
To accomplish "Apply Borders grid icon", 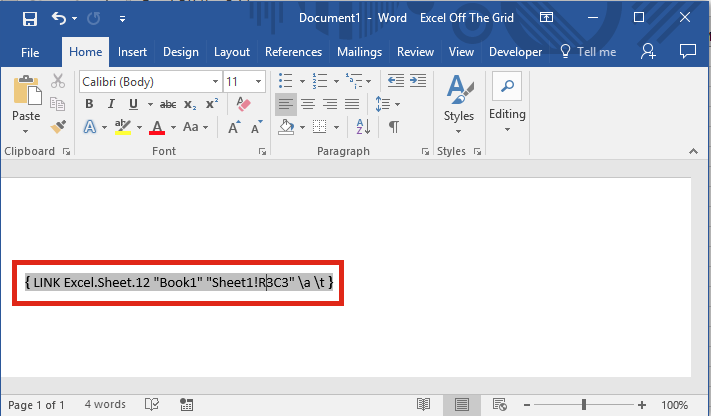I will point(319,127).
